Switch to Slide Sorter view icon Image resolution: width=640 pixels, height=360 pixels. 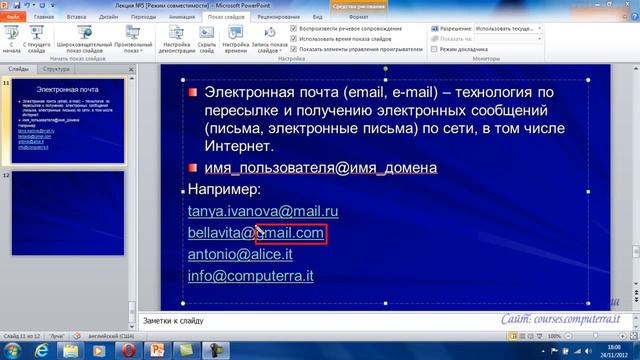(522, 336)
